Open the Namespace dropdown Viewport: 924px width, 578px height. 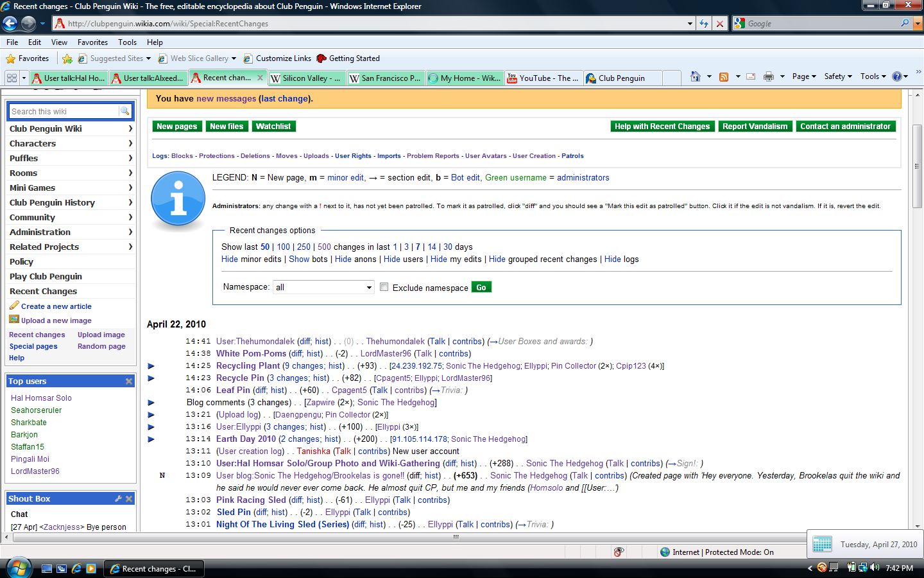coord(323,287)
